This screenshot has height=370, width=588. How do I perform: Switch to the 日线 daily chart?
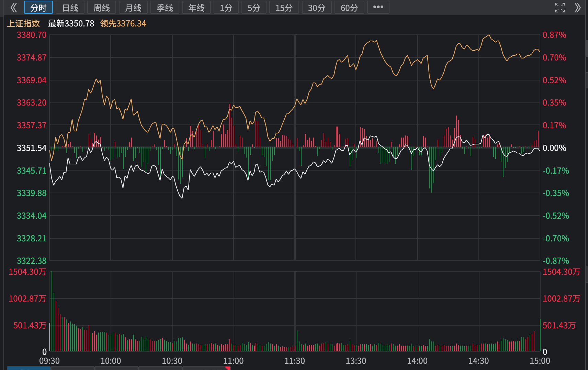(70, 8)
